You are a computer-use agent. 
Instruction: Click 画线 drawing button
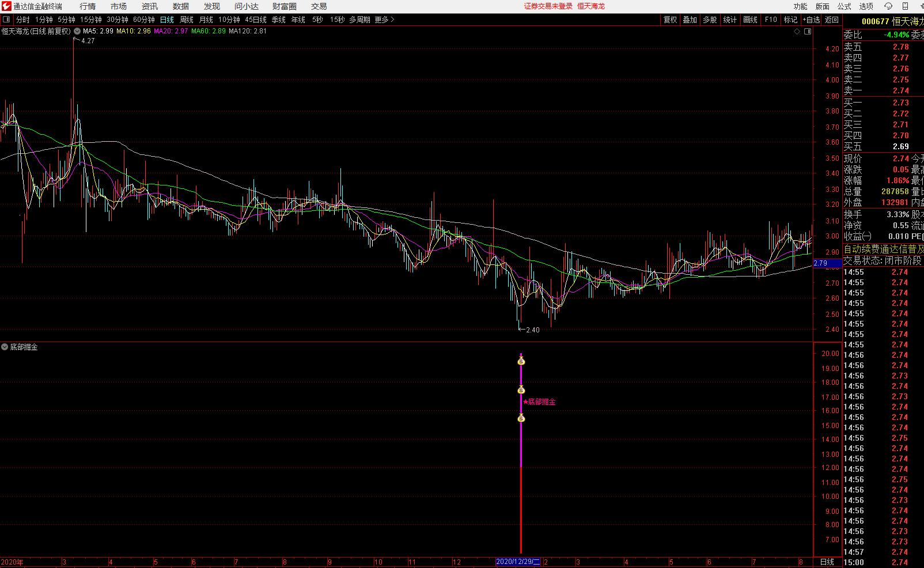point(750,20)
